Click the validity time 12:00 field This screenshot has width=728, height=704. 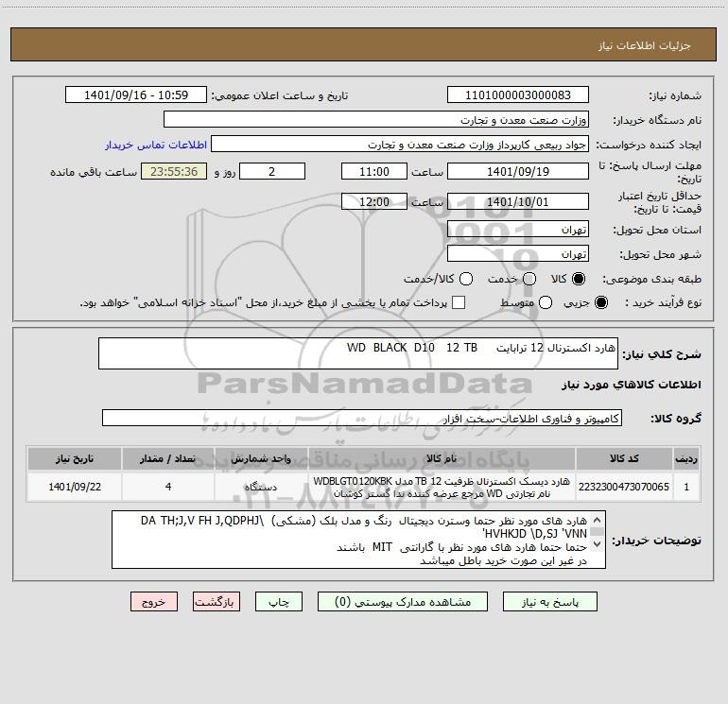pyautogui.click(x=374, y=201)
